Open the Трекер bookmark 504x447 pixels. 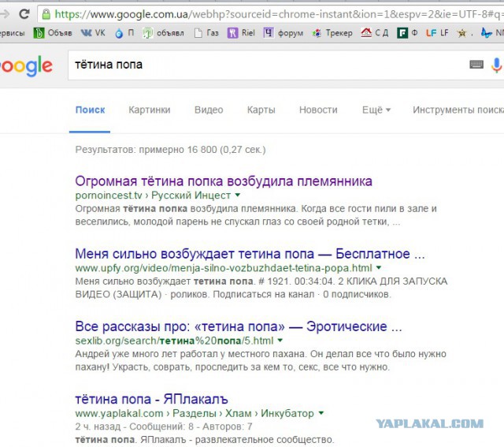pyautogui.click(x=332, y=33)
